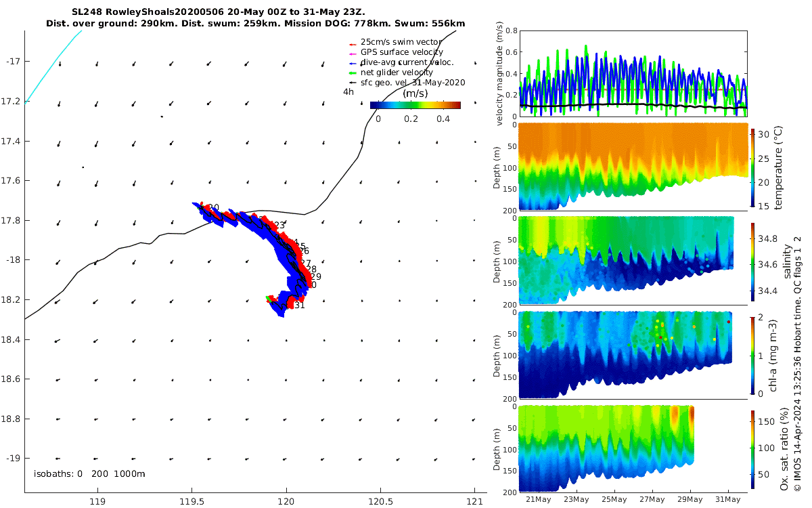Screen dimensions: 812x508
Task: Click the velocity magnitude time-series plot
Action: click(633, 73)
